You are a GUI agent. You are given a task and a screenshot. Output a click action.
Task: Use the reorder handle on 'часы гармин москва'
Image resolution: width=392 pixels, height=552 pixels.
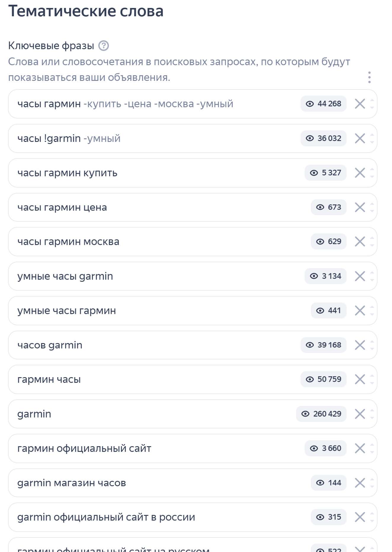coord(372,242)
